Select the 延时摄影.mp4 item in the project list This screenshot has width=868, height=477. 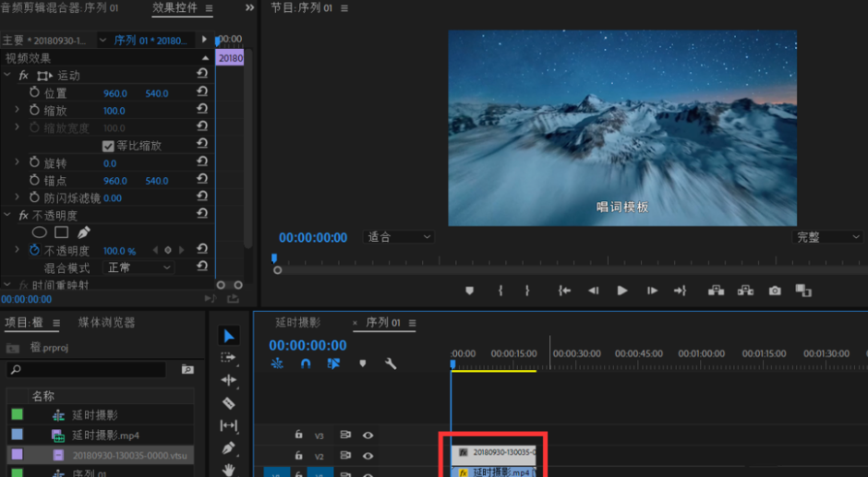[x=105, y=435]
